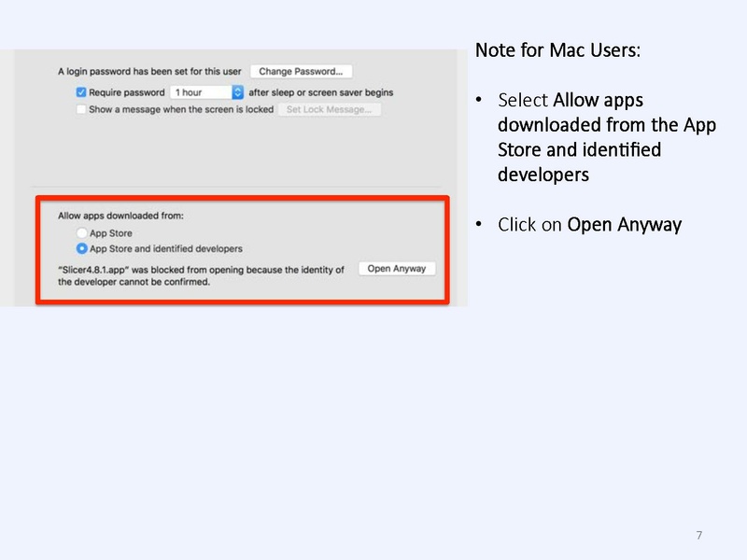
Task: Click the Allow apps downloaded from label
Action: pyautogui.click(x=120, y=216)
